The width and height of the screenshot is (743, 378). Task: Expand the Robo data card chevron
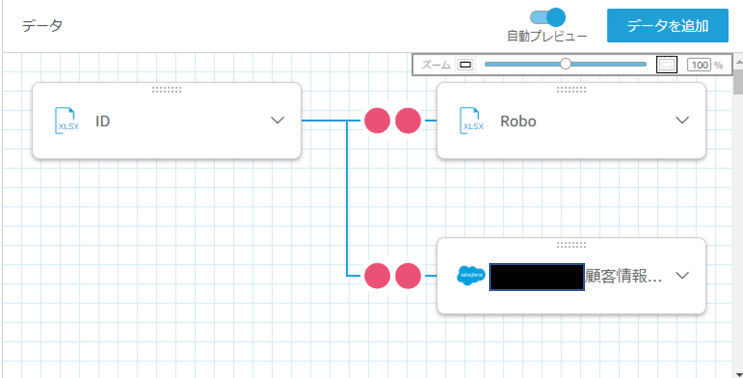coord(682,120)
